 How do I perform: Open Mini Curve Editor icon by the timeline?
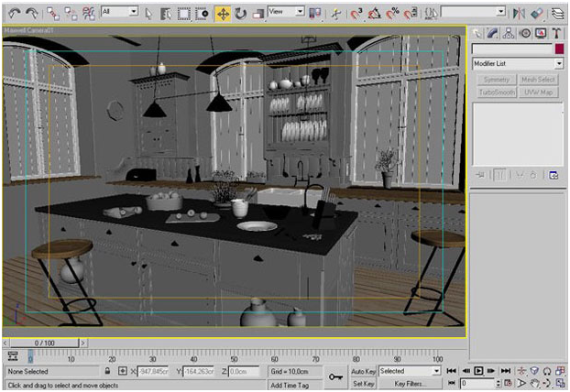click(x=13, y=356)
